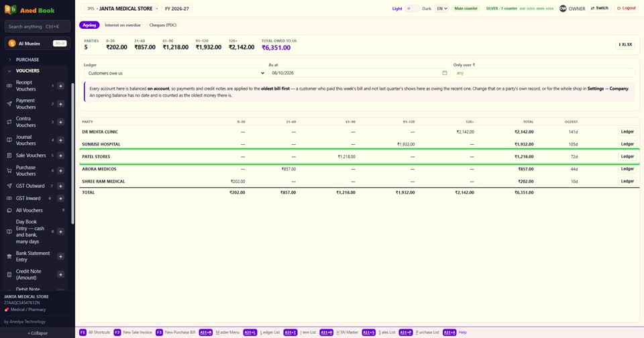644x338 pixels.
Task: Click the Contra Vouchers swap icon
Action: coord(9,122)
